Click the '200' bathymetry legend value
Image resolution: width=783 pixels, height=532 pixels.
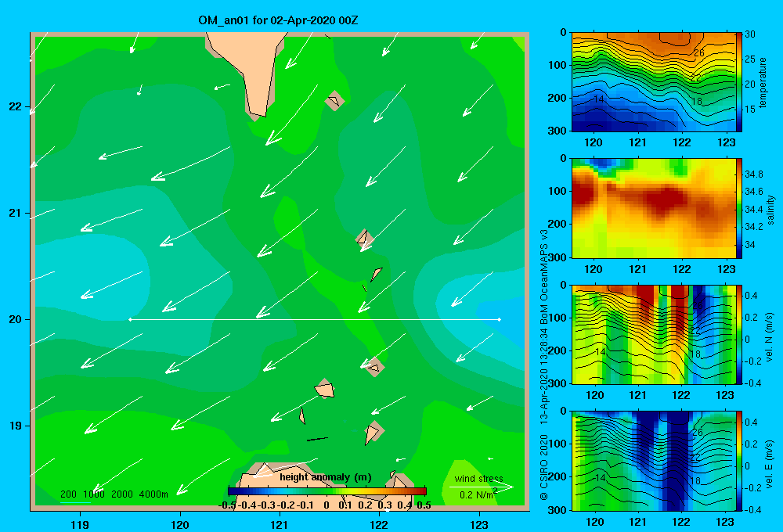[x=68, y=494]
